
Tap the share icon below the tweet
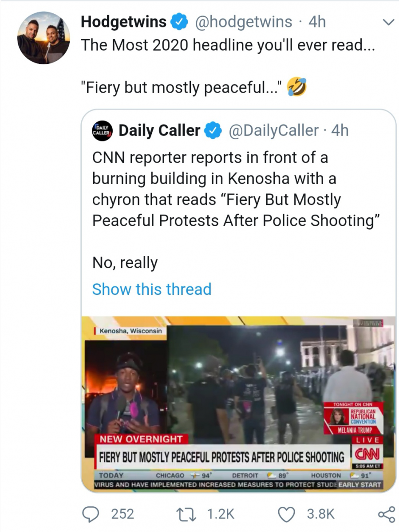(386, 513)
